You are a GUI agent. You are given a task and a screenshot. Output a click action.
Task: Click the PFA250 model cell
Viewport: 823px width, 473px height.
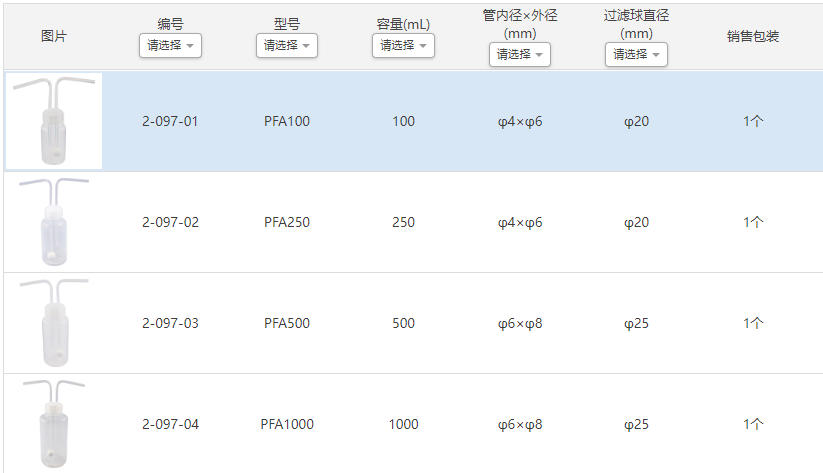287,222
